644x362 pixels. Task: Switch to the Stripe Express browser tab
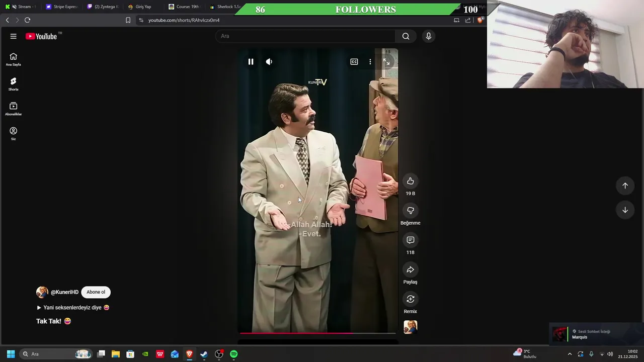coord(61,7)
